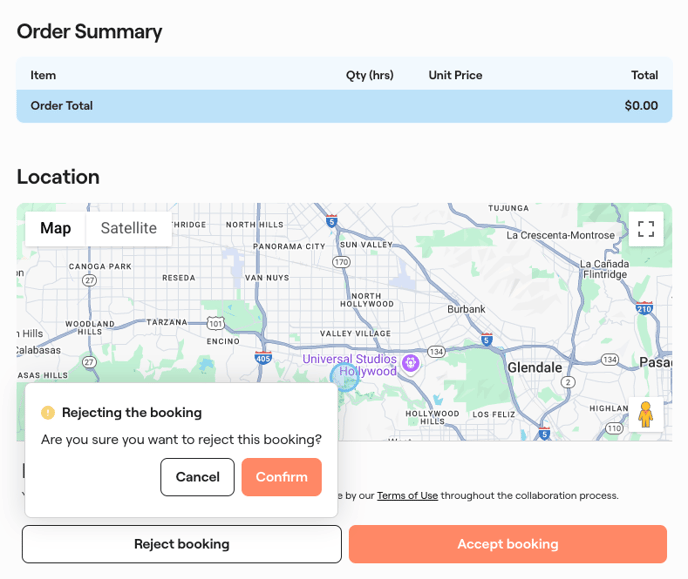Cancel the booking rejection
The height and width of the screenshot is (579, 688).
[197, 477]
